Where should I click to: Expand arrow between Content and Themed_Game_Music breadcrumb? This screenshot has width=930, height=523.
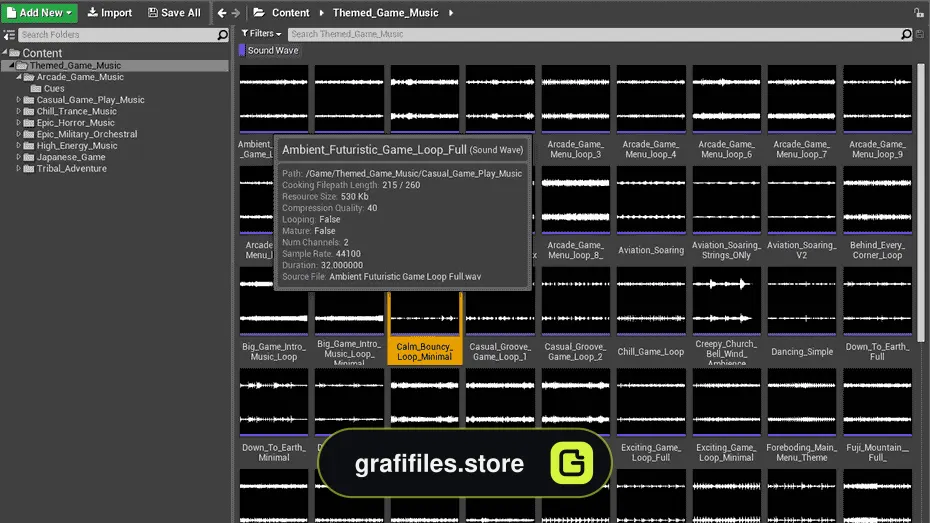click(321, 12)
